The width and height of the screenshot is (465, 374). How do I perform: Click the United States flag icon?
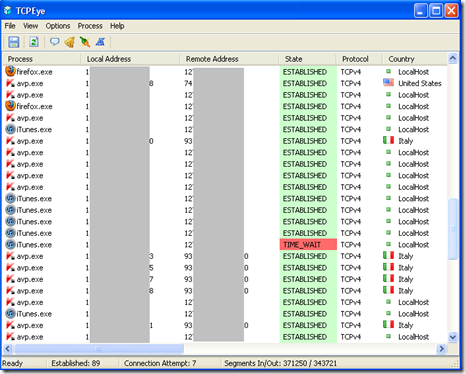(x=388, y=83)
